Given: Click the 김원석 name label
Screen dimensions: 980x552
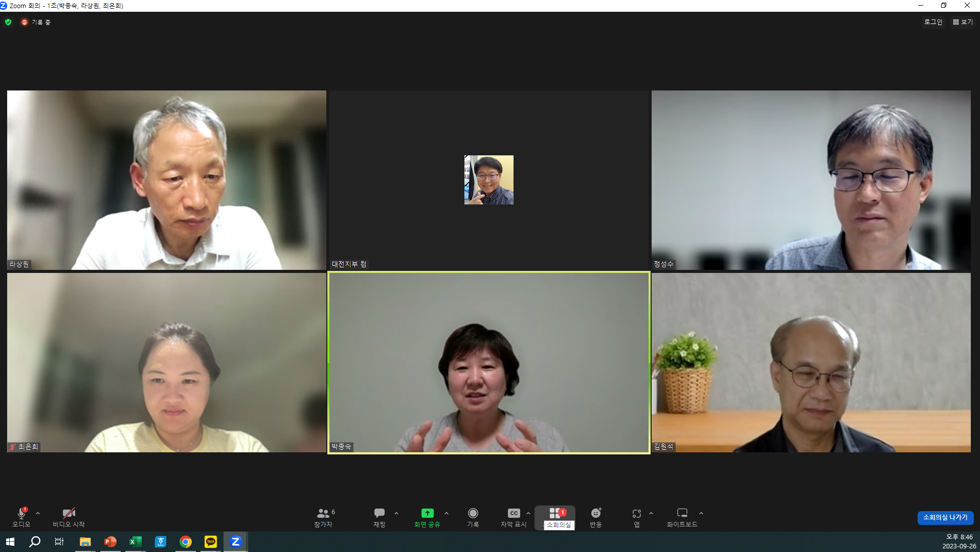Looking at the screenshot, I should pos(663,447).
